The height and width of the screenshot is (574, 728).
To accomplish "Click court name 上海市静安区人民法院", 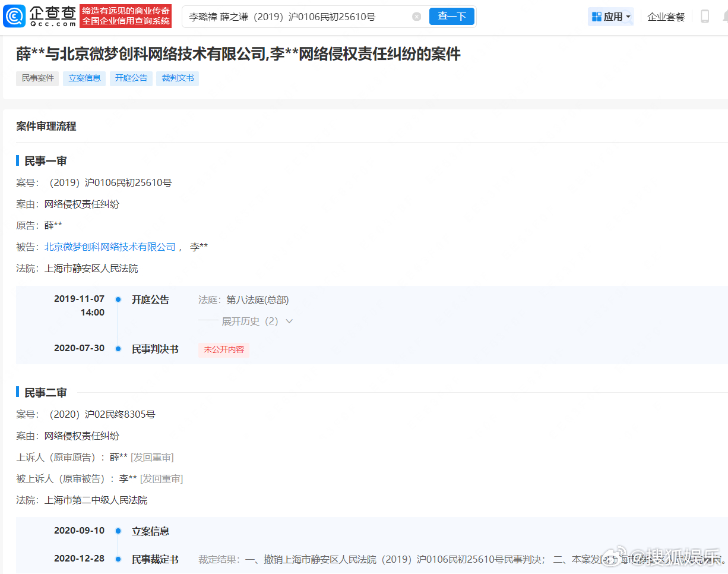I will point(91,269).
